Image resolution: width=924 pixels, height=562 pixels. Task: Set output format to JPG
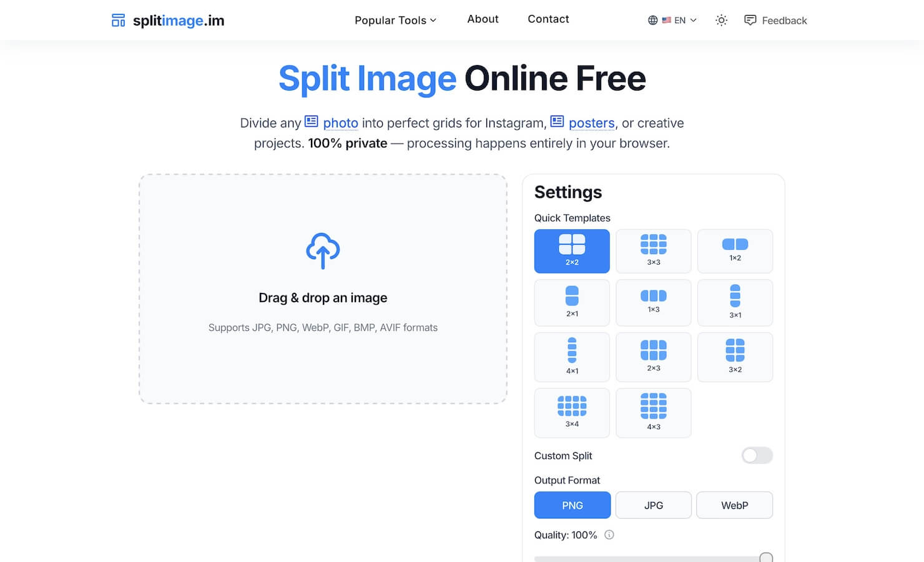click(x=654, y=505)
